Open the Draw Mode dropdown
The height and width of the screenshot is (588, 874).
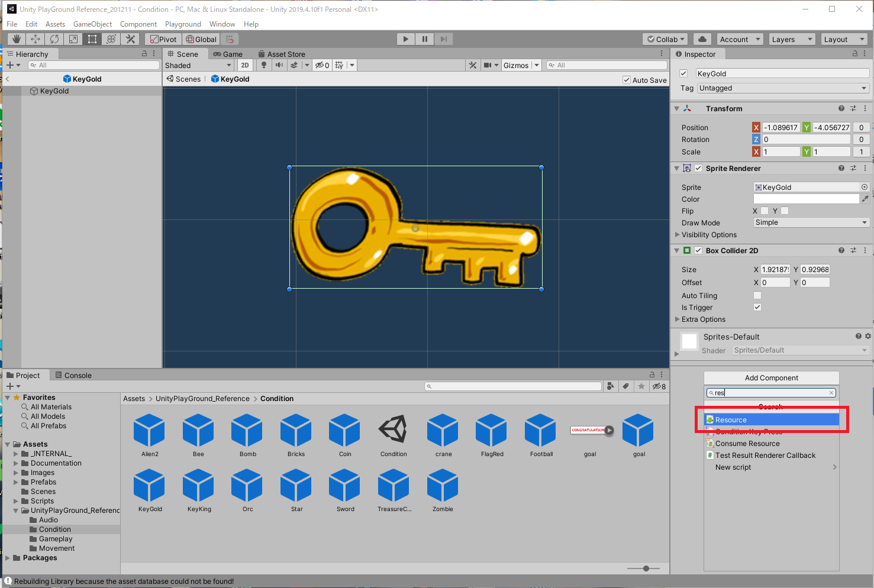[811, 222]
